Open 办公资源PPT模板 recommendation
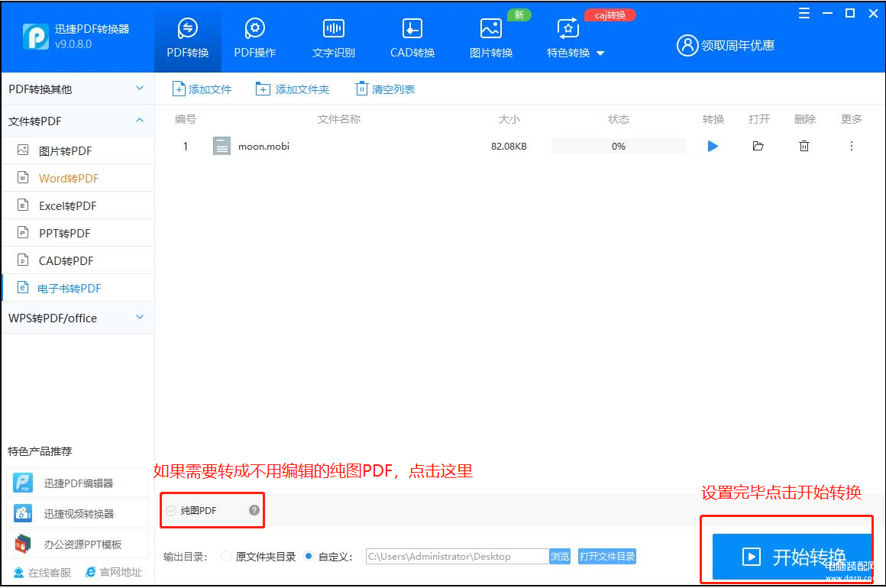Screen dimensions: 886x588 coord(78,544)
